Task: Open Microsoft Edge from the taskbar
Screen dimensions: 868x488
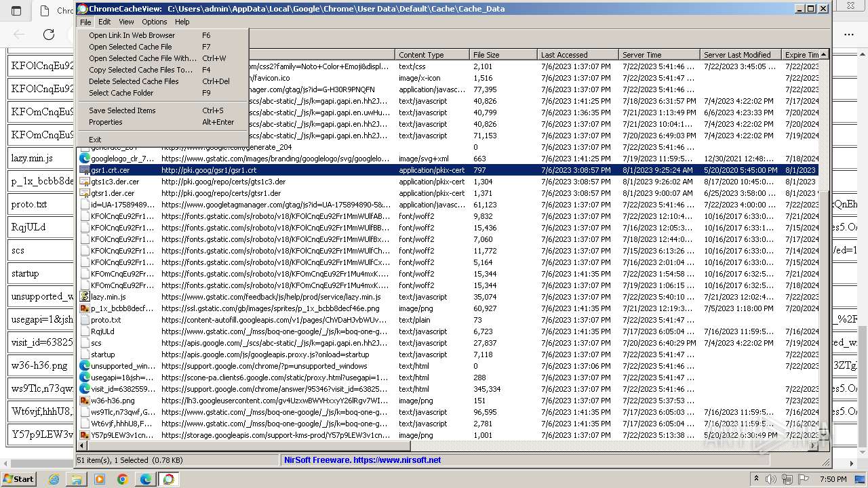Action: click(x=146, y=479)
